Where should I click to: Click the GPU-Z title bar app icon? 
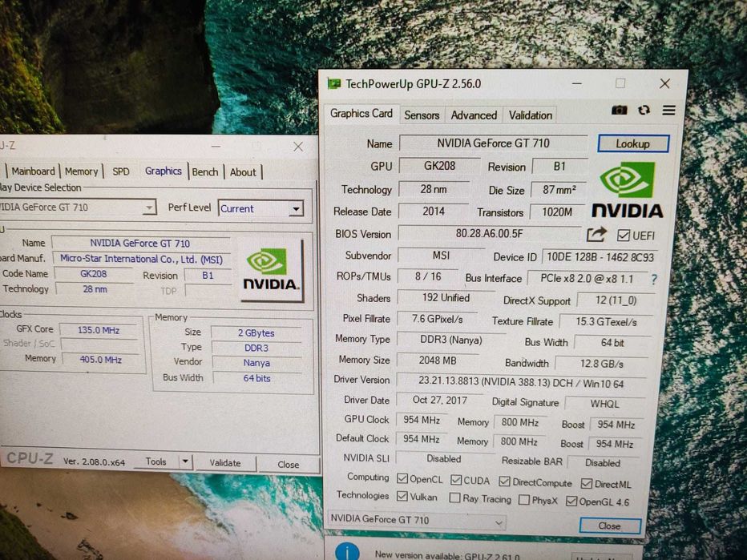coord(334,84)
